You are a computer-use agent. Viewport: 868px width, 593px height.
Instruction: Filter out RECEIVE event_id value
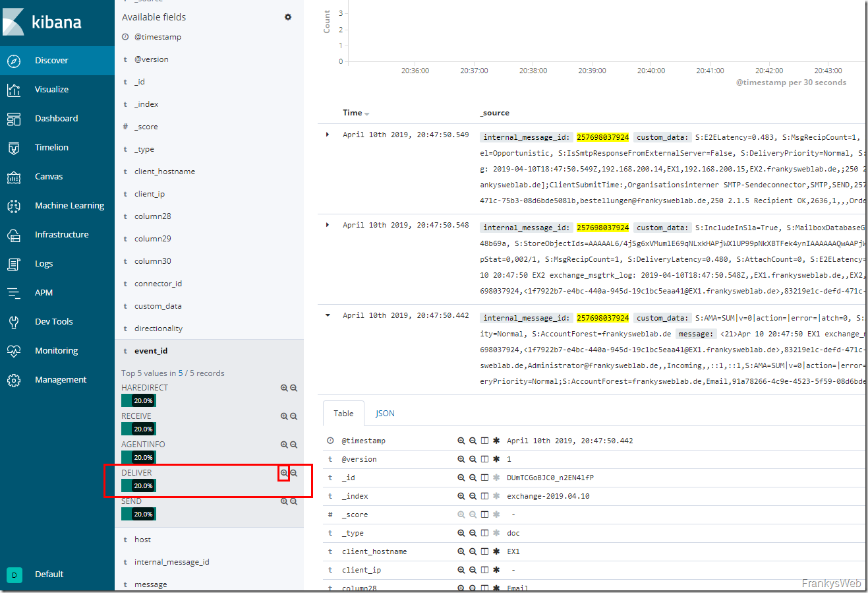[294, 416]
